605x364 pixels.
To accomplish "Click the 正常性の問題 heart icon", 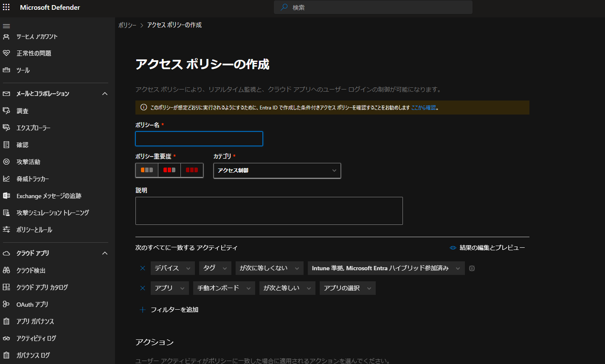I will point(6,53).
